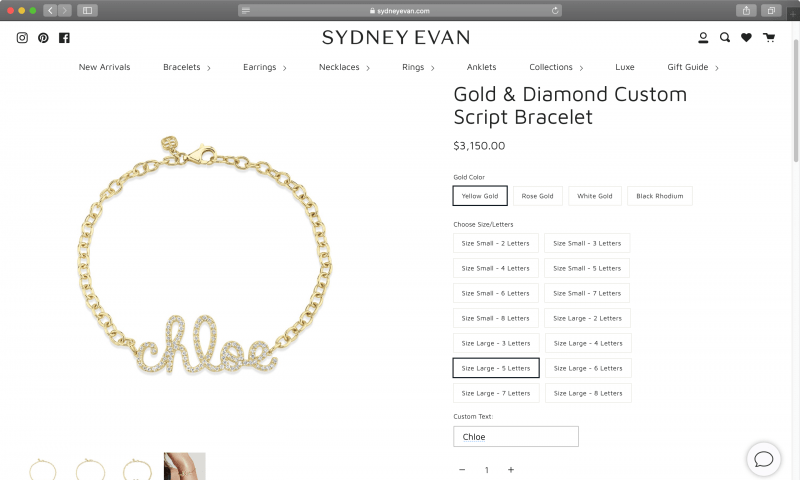The width and height of the screenshot is (800, 480).
Task: Open the live chat bubble
Action: click(764, 459)
